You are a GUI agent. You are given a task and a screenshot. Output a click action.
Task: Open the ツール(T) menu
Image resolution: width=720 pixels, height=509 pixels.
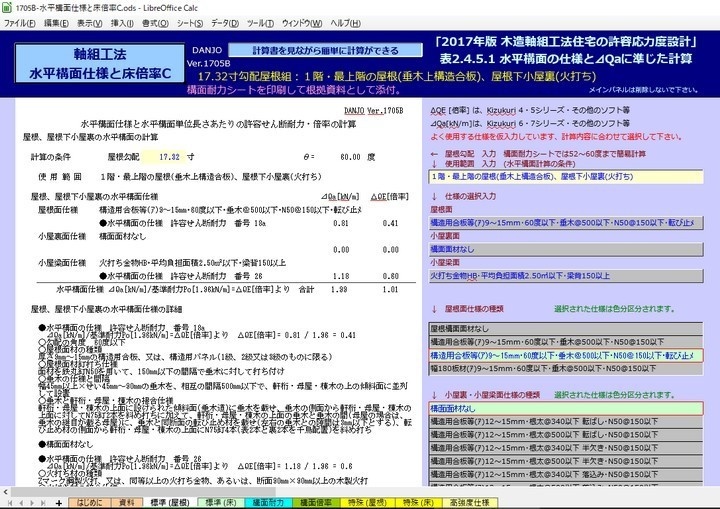pos(260,23)
